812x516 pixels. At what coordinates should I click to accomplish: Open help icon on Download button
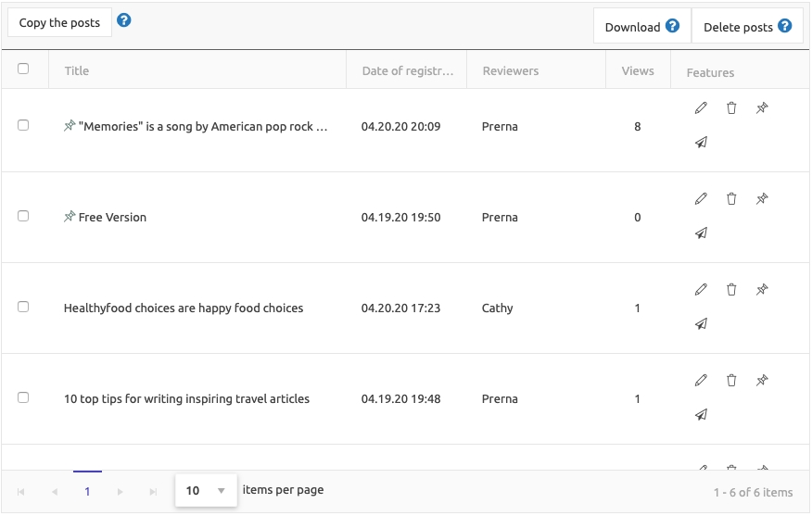click(x=672, y=25)
